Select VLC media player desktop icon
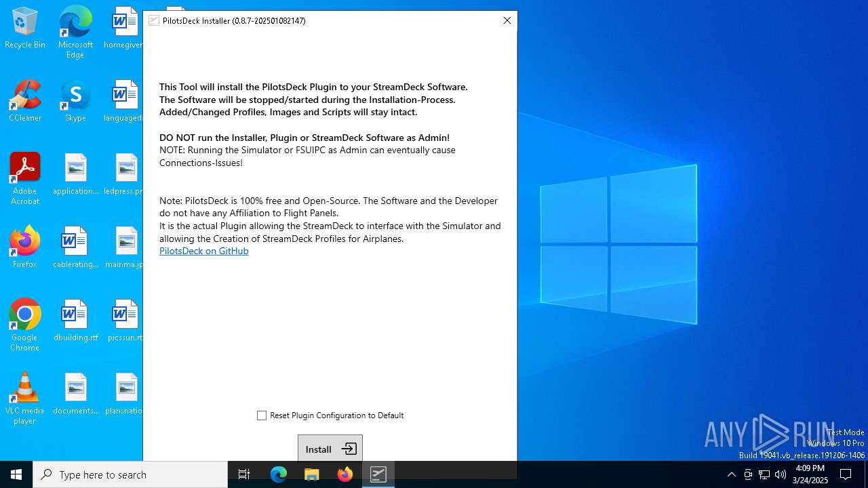This screenshot has width=868, height=488. coord(25,399)
